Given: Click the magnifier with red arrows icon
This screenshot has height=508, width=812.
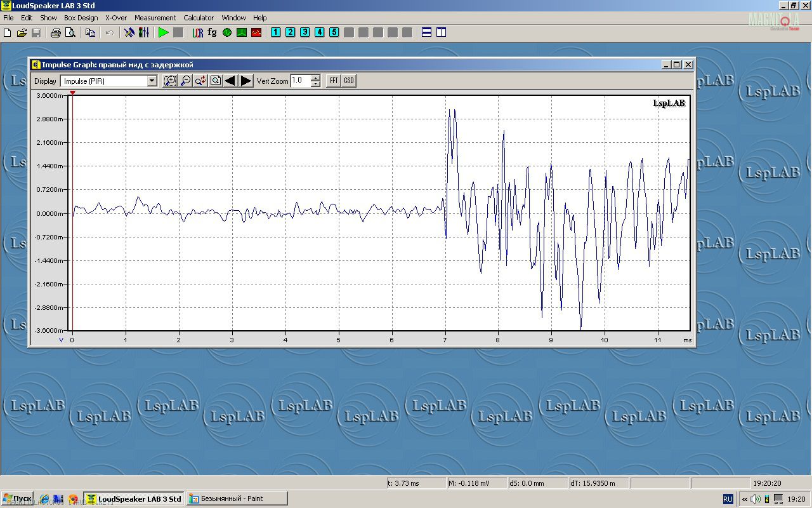Looking at the screenshot, I should click(200, 81).
